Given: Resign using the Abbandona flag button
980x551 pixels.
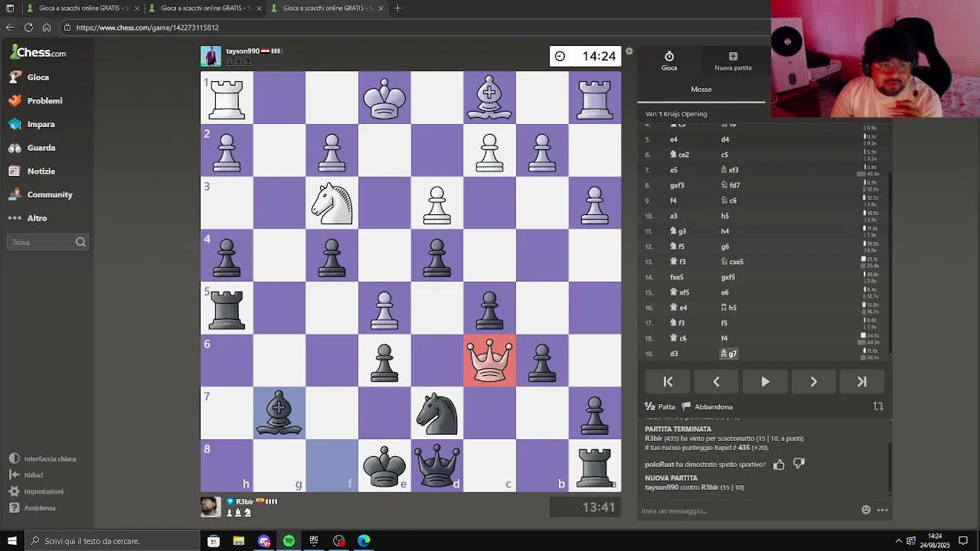Looking at the screenshot, I should (707, 406).
